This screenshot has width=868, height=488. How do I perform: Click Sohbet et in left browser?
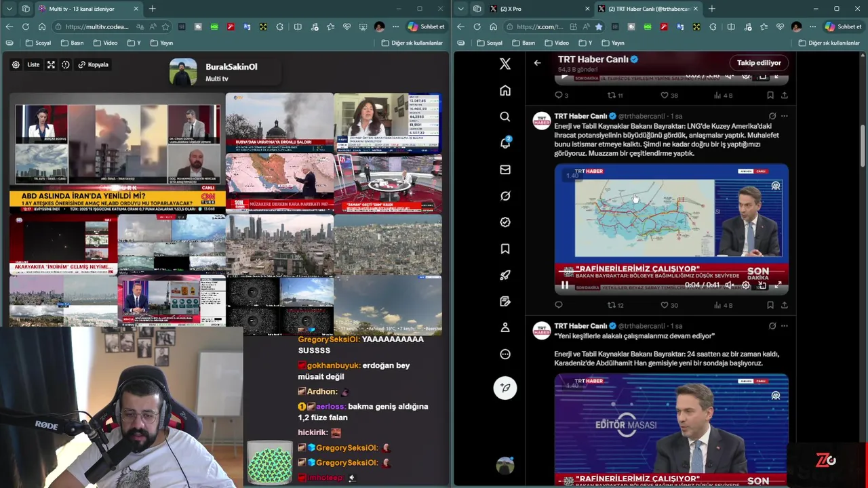(x=426, y=26)
